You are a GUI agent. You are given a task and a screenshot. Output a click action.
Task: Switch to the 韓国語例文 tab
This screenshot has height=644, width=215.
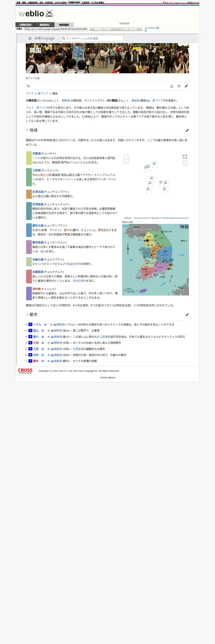(45, 25)
